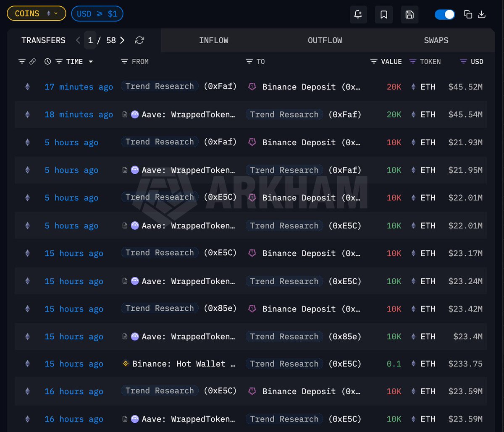Click Ethereum chain icon in $233.75 row
The height and width of the screenshot is (432, 504).
click(x=28, y=364)
